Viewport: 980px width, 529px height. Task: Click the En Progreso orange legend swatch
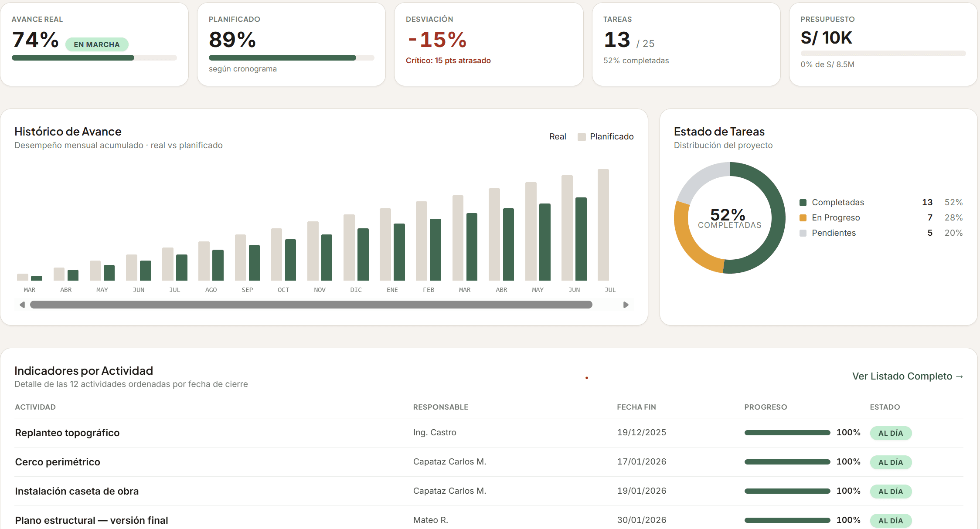[x=803, y=218]
